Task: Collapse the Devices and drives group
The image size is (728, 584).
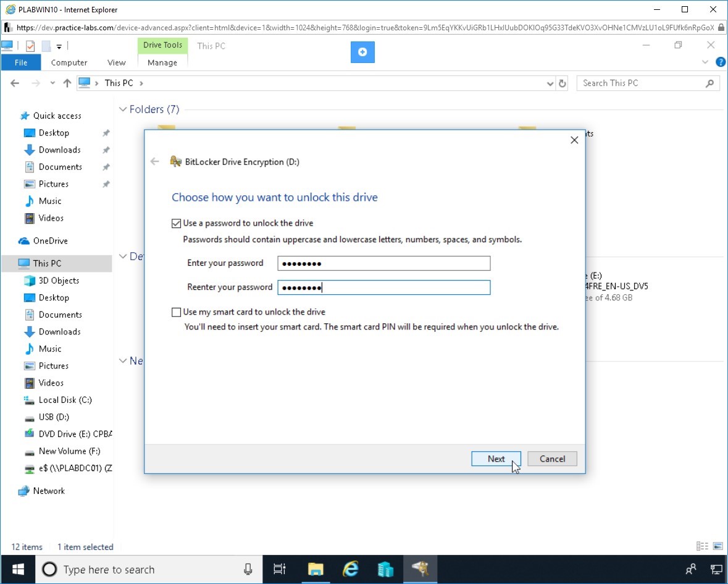Action: [x=123, y=256]
